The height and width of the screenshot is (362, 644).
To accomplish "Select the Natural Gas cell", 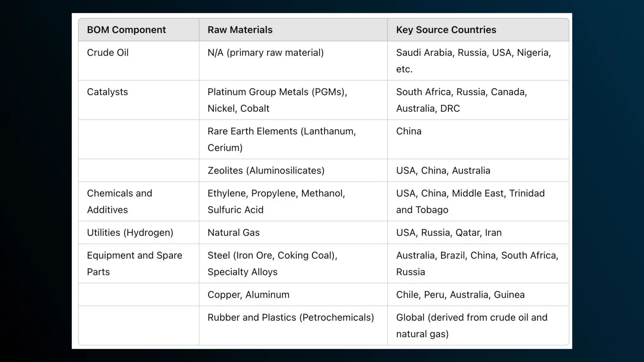I will point(233,233).
